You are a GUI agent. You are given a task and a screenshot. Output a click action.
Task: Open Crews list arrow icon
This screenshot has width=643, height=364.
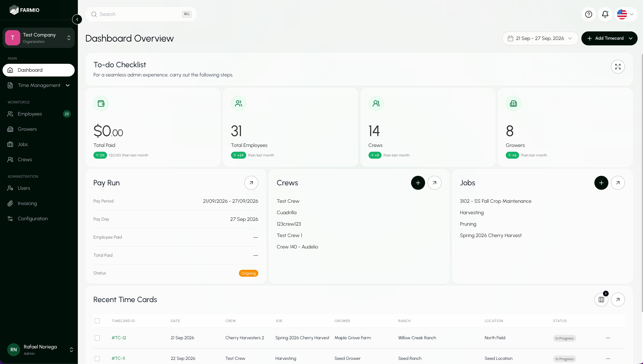click(435, 183)
